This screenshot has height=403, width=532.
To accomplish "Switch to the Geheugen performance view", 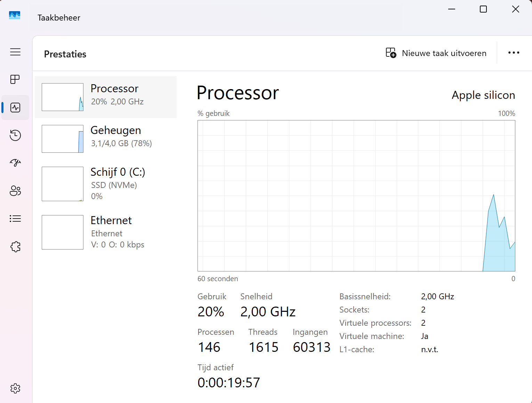I will click(116, 136).
